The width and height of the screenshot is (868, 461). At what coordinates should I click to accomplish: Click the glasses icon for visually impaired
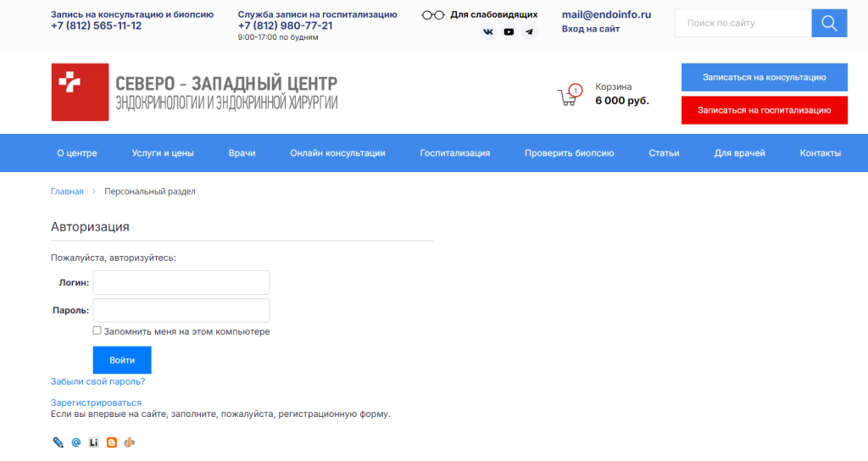(x=433, y=15)
